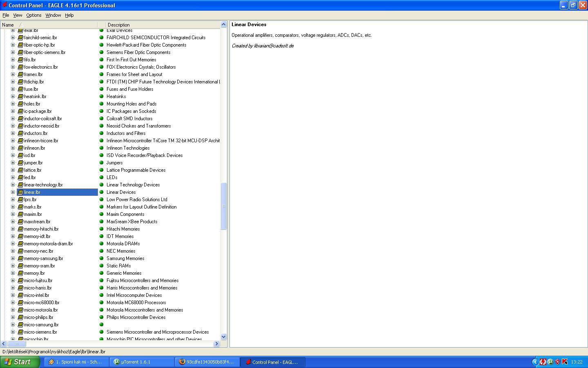Screen dimensions: 588x368
Task: Click the led.lbr library book icon
Action: (x=20, y=177)
